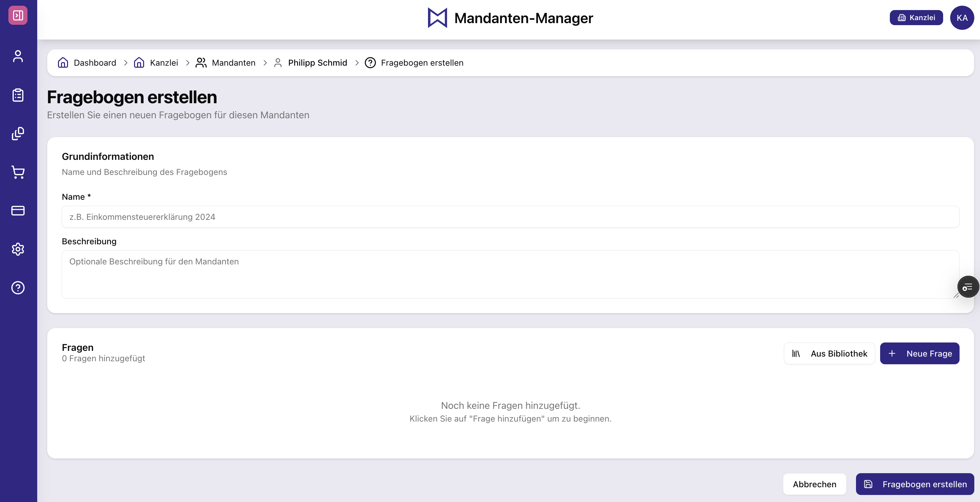Viewport: 980px width, 502px height.
Task: Click the Aus Bibliothek button
Action: (830, 353)
